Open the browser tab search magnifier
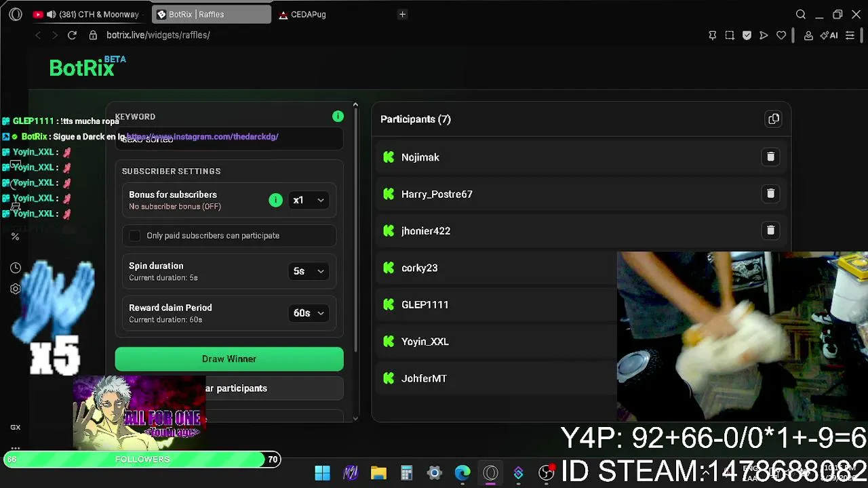This screenshot has height=488, width=868. [801, 14]
